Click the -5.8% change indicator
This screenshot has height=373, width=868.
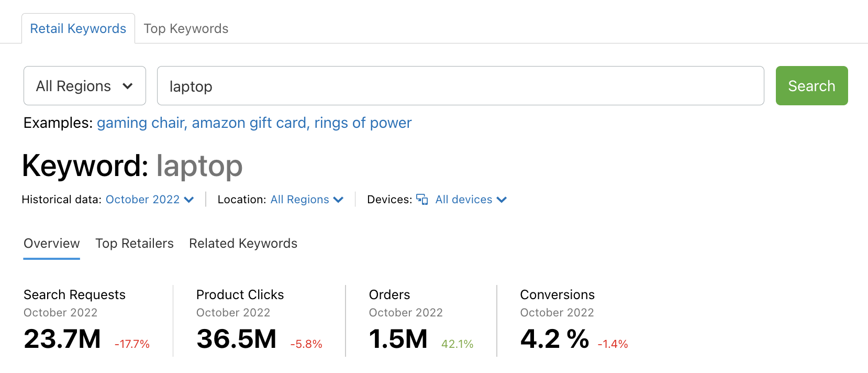[x=306, y=344]
